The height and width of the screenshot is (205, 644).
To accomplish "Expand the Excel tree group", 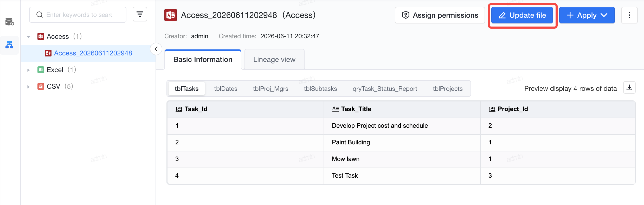I will tap(28, 70).
